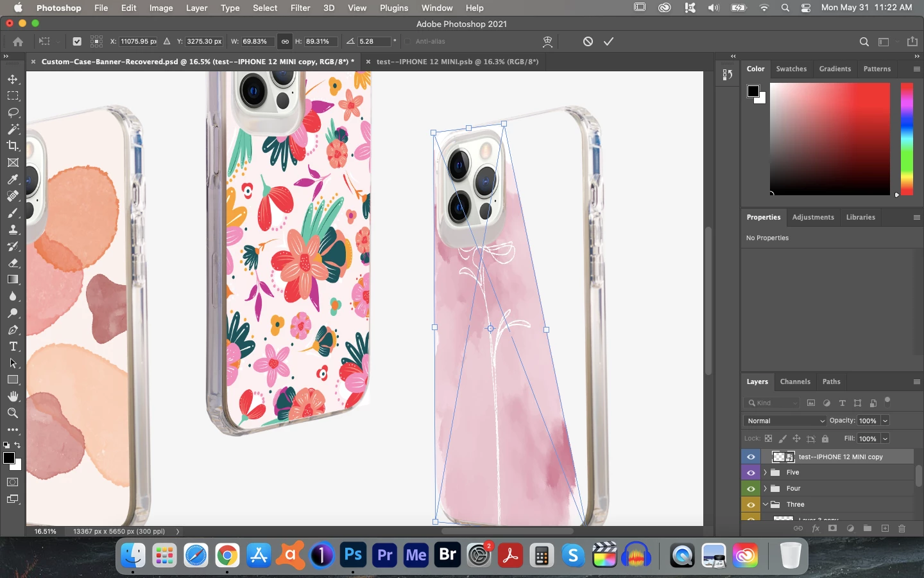924x578 pixels.
Task: Select the Gradient tool
Action: click(13, 279)
